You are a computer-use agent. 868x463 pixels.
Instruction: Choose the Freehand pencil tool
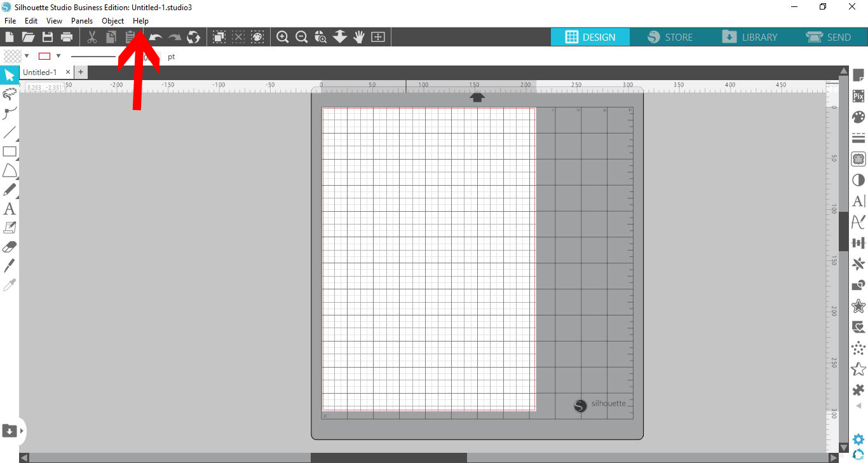pyautogui.click(x=10, y=190)
